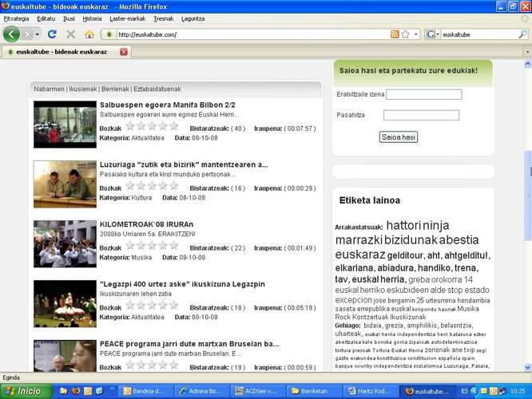532x399 pixels.
Task: Stop loading with the X toolbar icon
Action: tap(70, 34)
